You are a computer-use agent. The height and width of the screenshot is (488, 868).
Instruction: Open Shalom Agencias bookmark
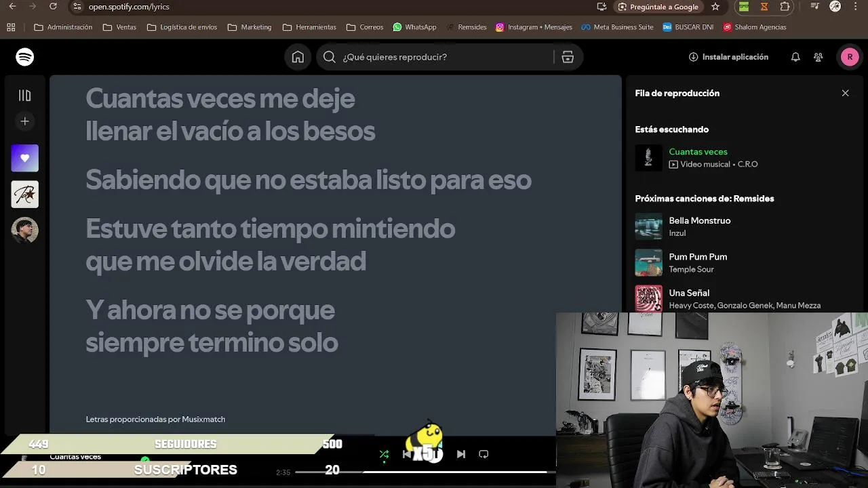[x=755, y=27]
